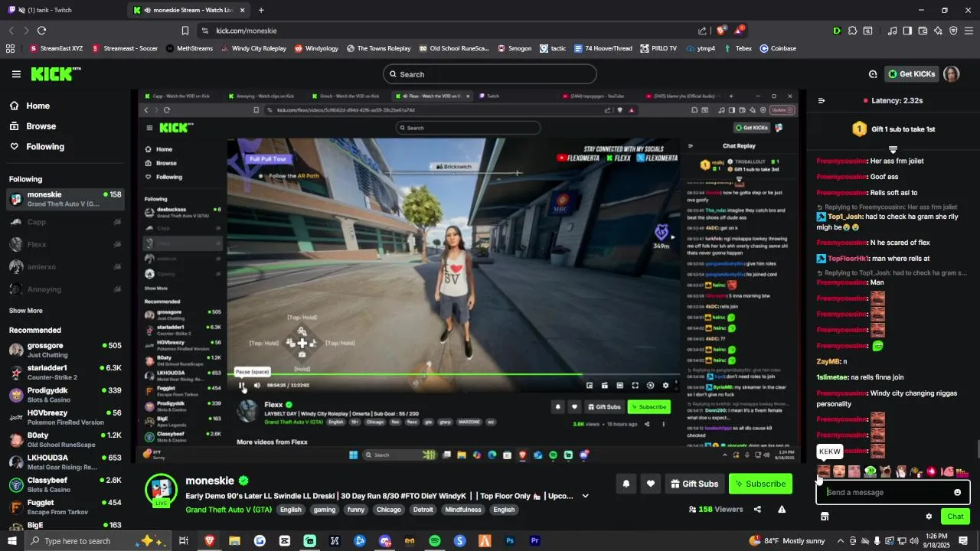Viewport: 980px width, 551px height.
Task: Click the KEKW emote in quick emotes
Action: 824,471
